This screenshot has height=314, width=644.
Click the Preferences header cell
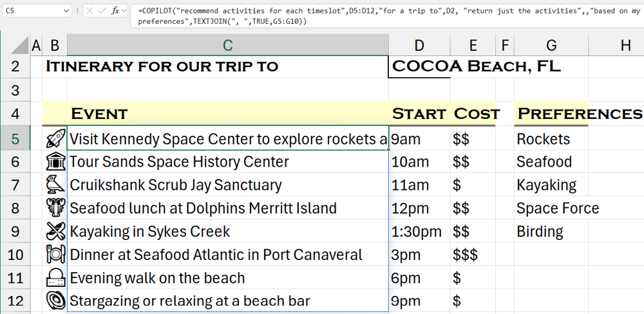pos(551,114)
